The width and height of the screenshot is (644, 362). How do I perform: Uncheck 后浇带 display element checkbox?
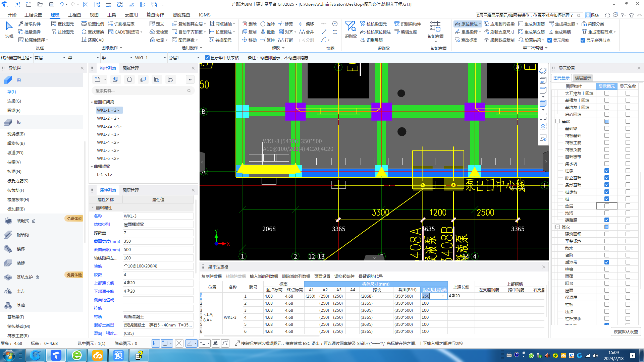coord(607,262)
